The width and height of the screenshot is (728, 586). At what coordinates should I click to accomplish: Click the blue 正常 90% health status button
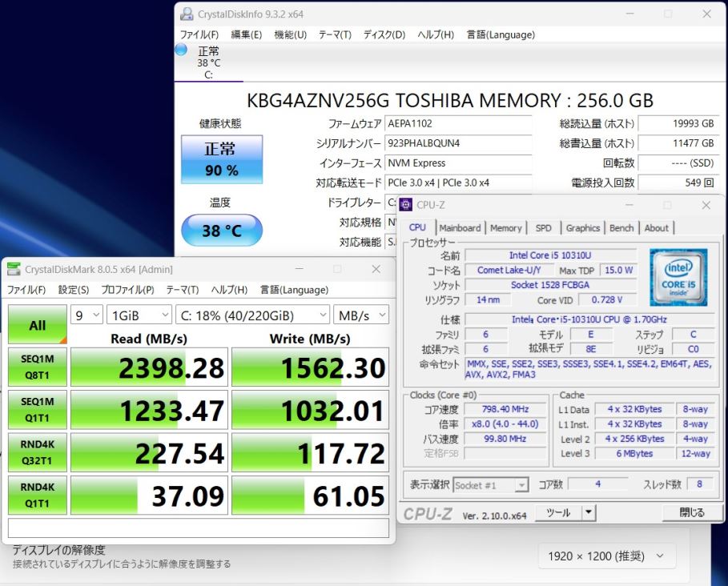coord(222,159)
